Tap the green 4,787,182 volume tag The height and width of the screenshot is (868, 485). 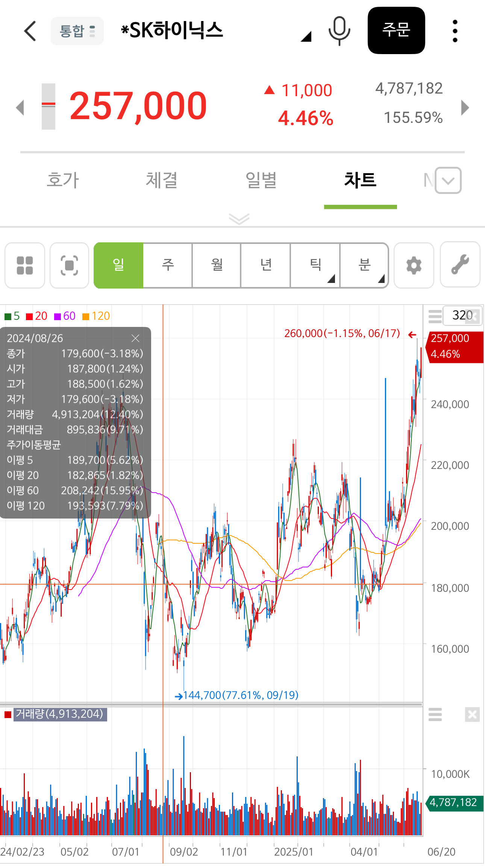454,803
